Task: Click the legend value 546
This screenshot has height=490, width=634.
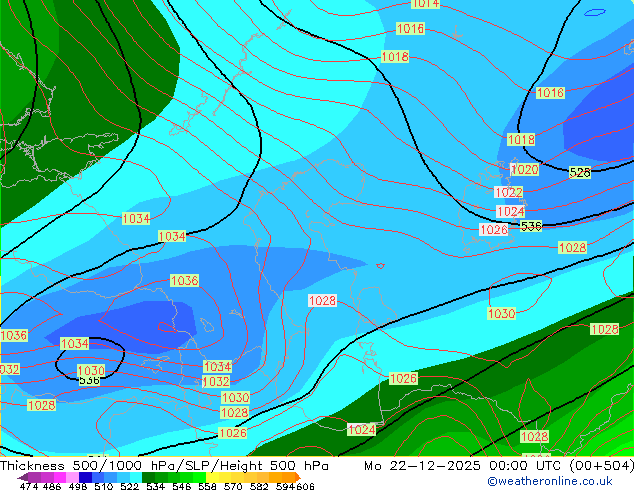Action: (x=182, y=486)
